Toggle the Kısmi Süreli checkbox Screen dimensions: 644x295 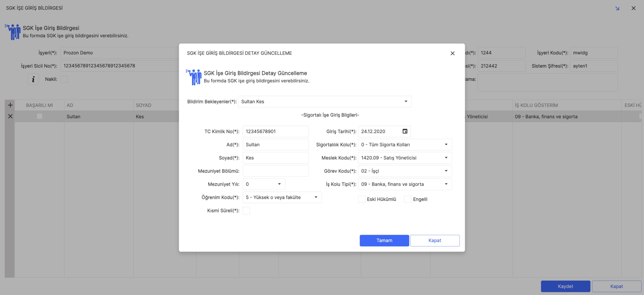(246, 210)
